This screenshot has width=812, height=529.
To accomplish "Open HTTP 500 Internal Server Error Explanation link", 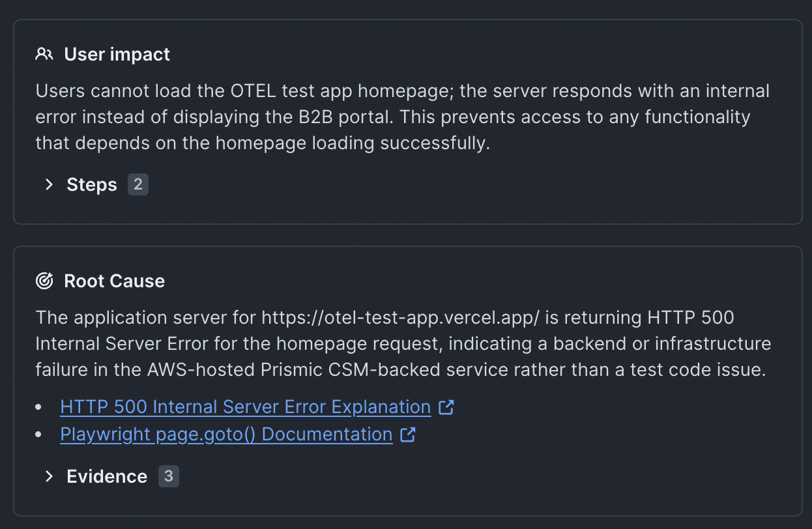I will pos(245,407).
